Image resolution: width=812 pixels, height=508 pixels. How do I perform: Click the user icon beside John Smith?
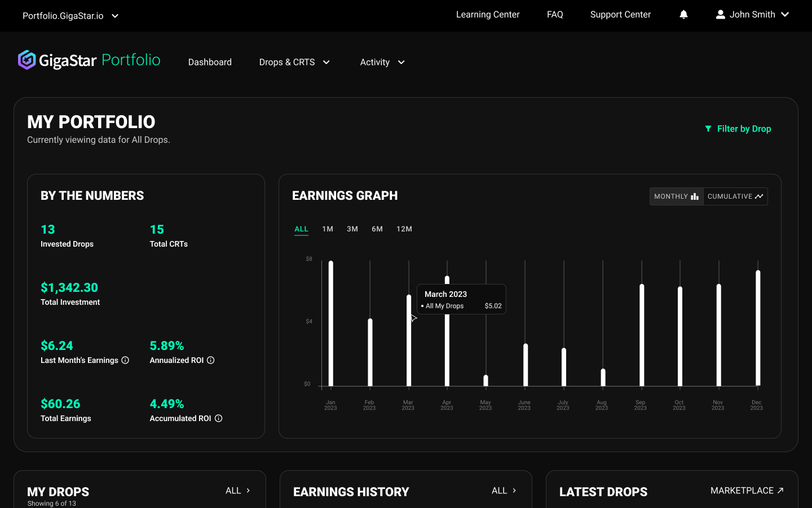720,15
